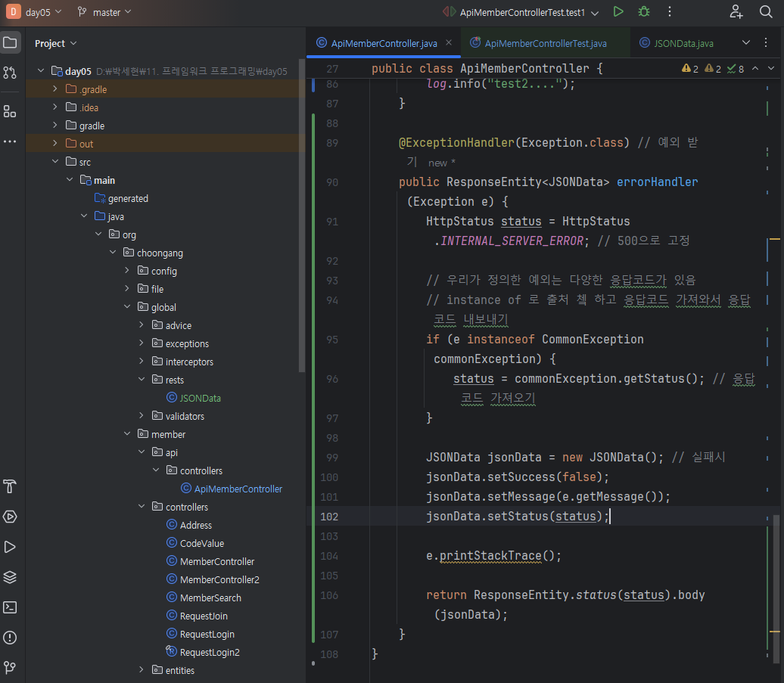Open editor tab options vertical dots
Screen dimensions: 784x683
[766, 43]
